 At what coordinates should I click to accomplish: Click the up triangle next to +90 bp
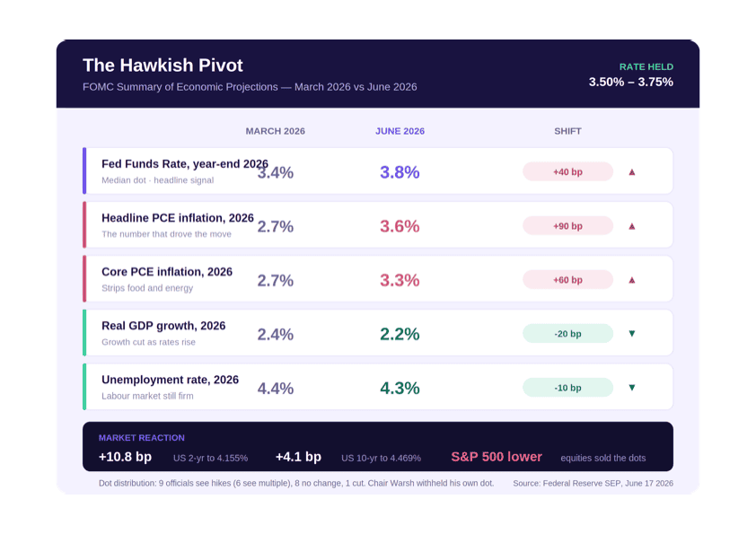pyautogui.click(x=631, y=226)
